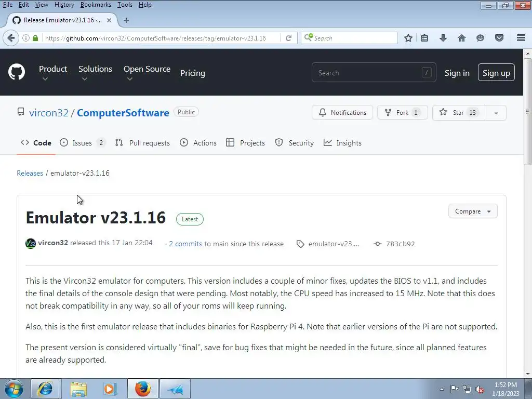The height and width of the screenshot is (399, 532).
Task: Click the GitHub Octocat logo
Action: (x=16, y=72)
